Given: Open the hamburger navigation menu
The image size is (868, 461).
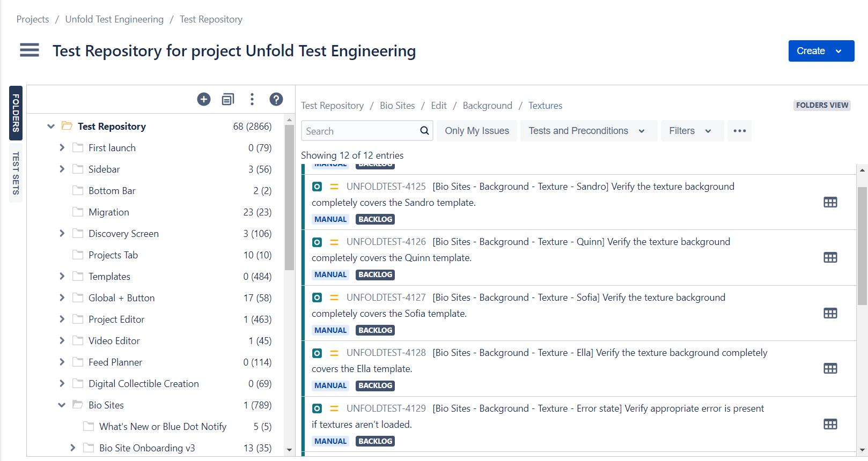Looking at the screenshot, I should [x=30, y=50].
